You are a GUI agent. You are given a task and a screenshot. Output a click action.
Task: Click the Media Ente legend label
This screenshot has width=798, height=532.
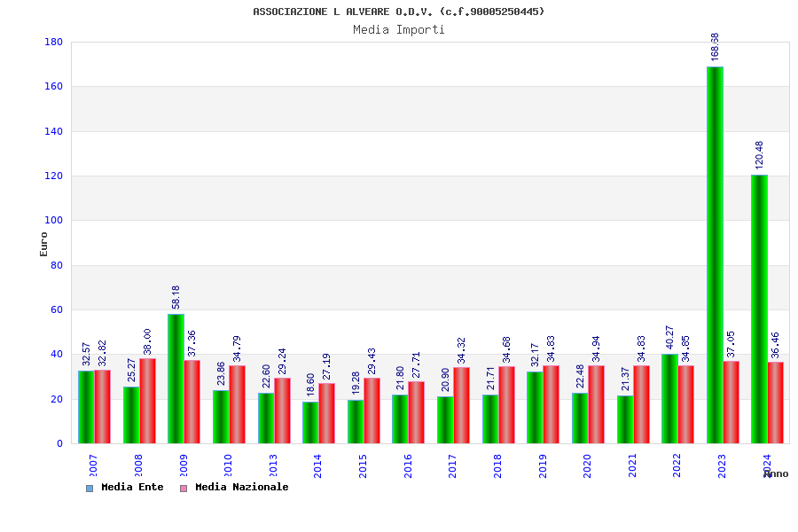(132, 487)
